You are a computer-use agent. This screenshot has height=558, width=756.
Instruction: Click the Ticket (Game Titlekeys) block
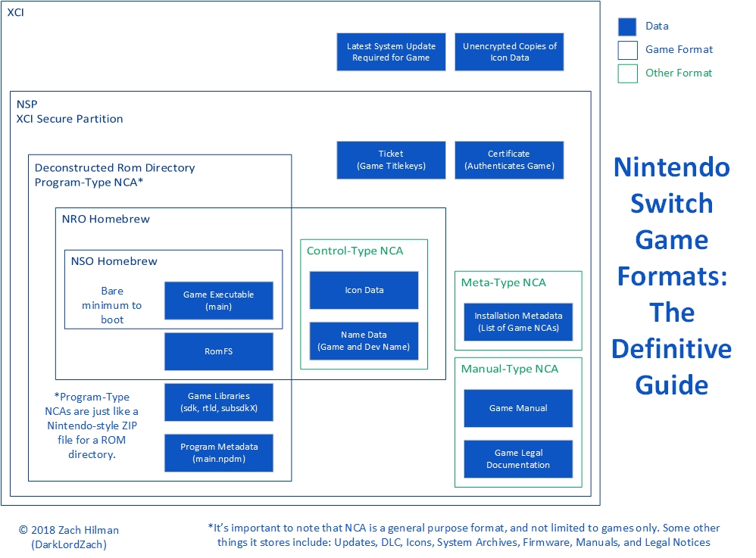tap(391, 160)
